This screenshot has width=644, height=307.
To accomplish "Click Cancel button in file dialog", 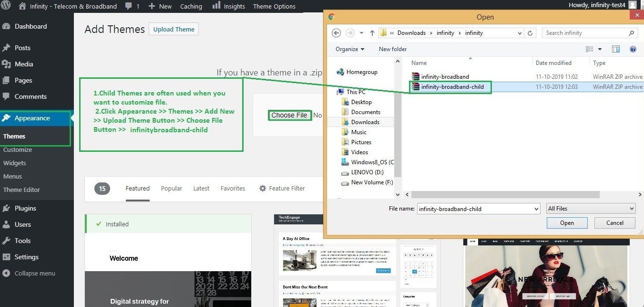I will click(x=615, y=222).
